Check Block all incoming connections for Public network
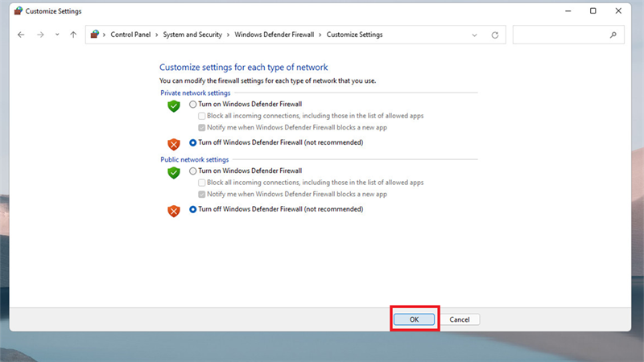 tap(202, 183)
